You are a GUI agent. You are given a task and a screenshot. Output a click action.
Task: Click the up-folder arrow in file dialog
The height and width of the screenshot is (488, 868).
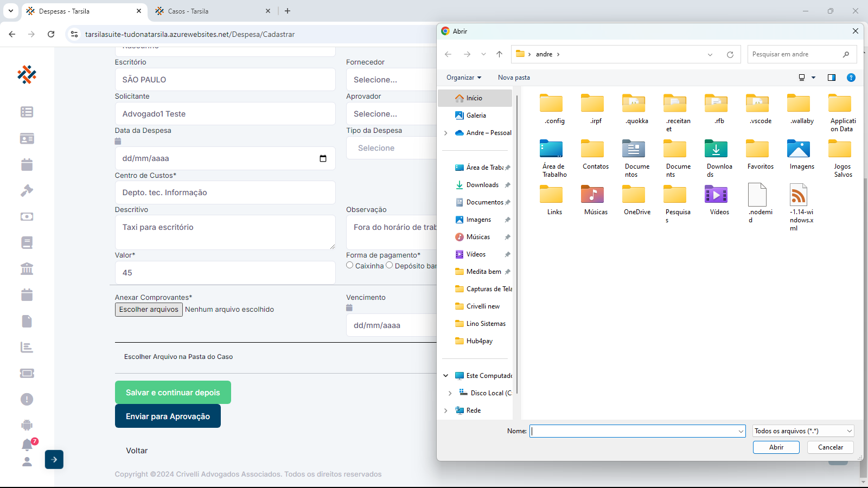499,54
